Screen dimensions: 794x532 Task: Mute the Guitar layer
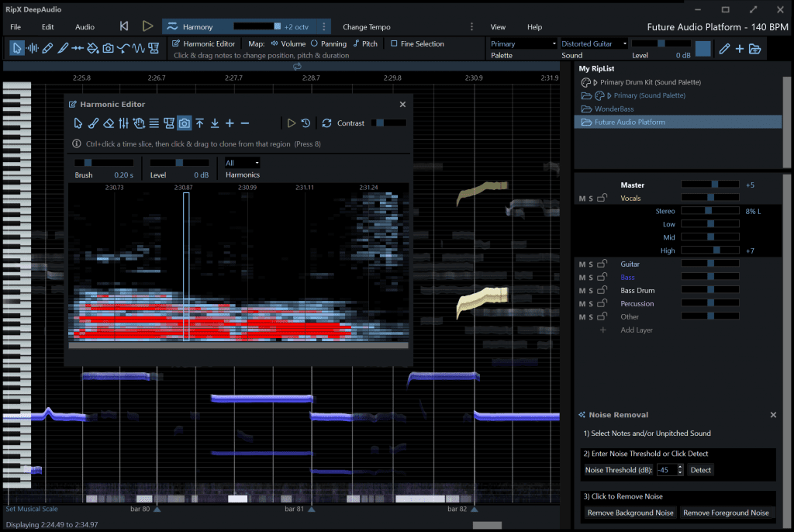click(x=582, y=264)
